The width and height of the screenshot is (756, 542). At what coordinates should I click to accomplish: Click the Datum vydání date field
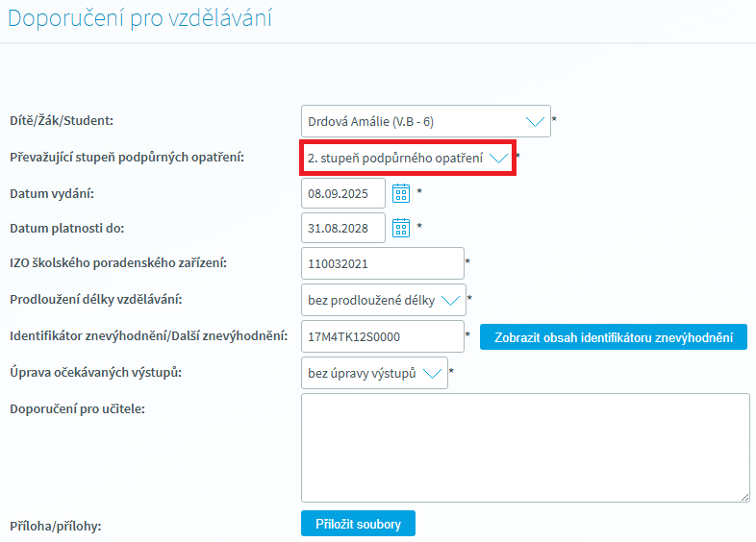pyautogui.click(x=342, y=193)
